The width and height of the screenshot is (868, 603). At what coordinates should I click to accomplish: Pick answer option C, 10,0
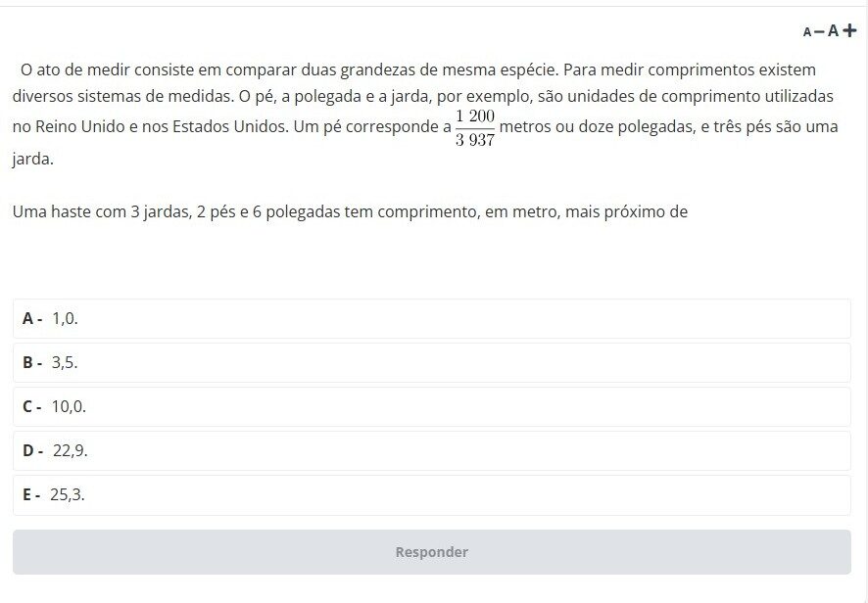pyautogui.click(x=431, y=406)
